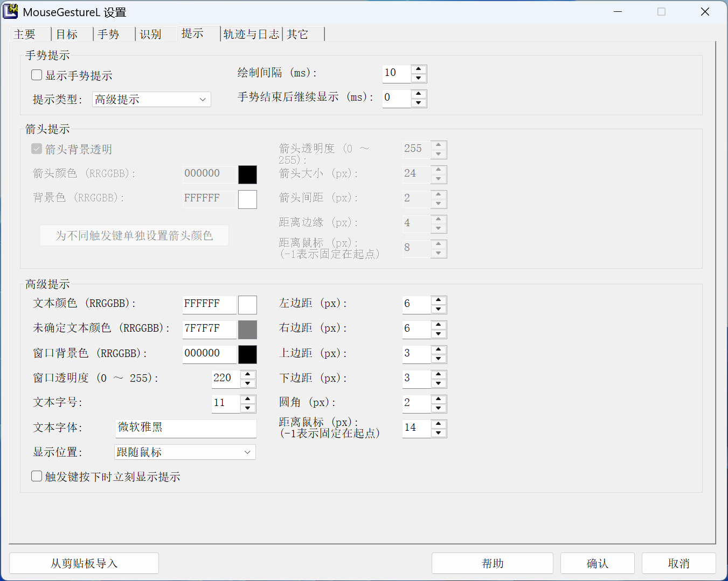Click the 帮助 button
This screenshot has height=581, width=728.
pyautogui.click(x=492, y=563)
